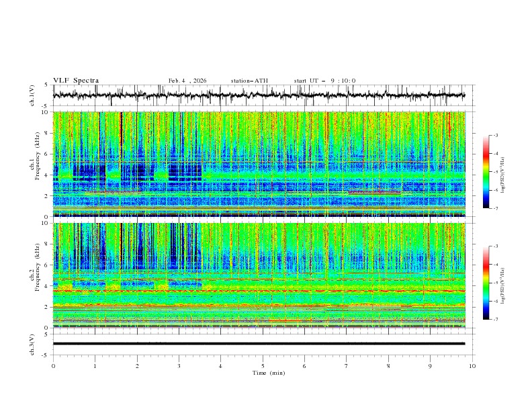The image size is (532, 411).
Task: Click the "5" tick on the time axis
Action: click(x=263, y=366)
